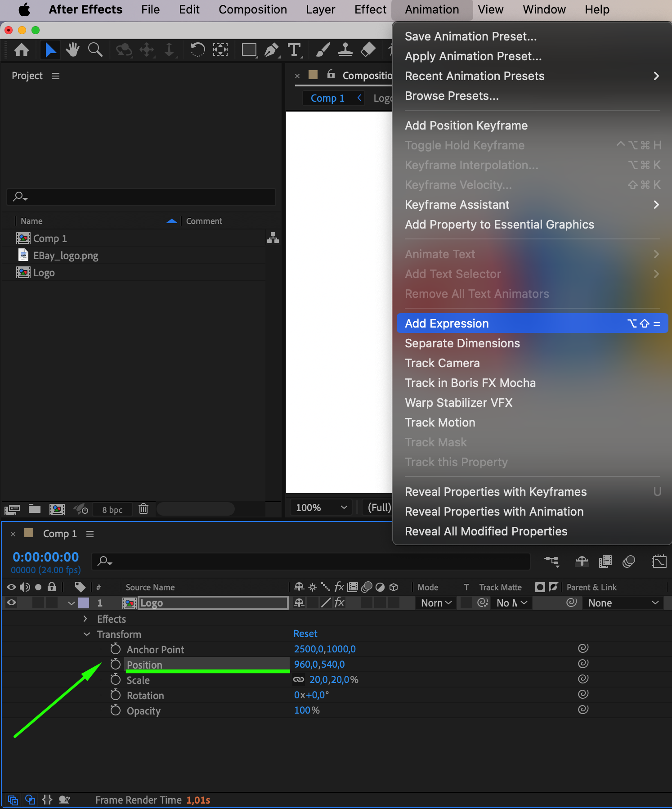Viewport: 672px width, 809px height.
Task: Expand the Effects property group
Action: pos(85,619)
